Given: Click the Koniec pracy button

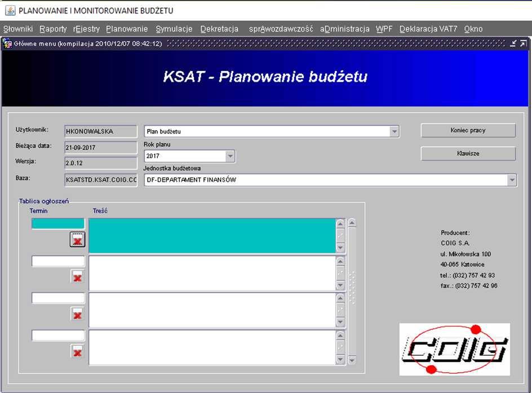Looking at the screenshot, I should [x=468, y=130].
